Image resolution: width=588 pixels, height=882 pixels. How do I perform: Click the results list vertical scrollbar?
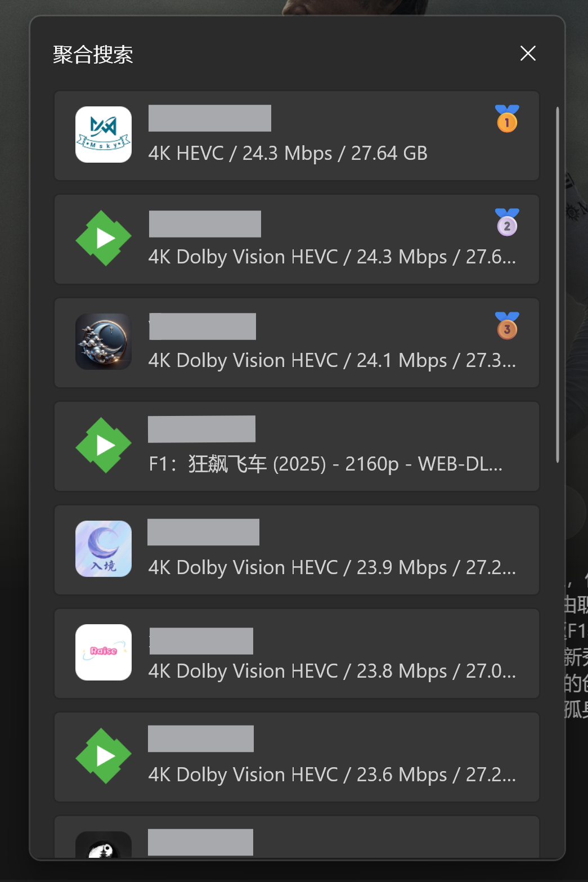point(558,284)
